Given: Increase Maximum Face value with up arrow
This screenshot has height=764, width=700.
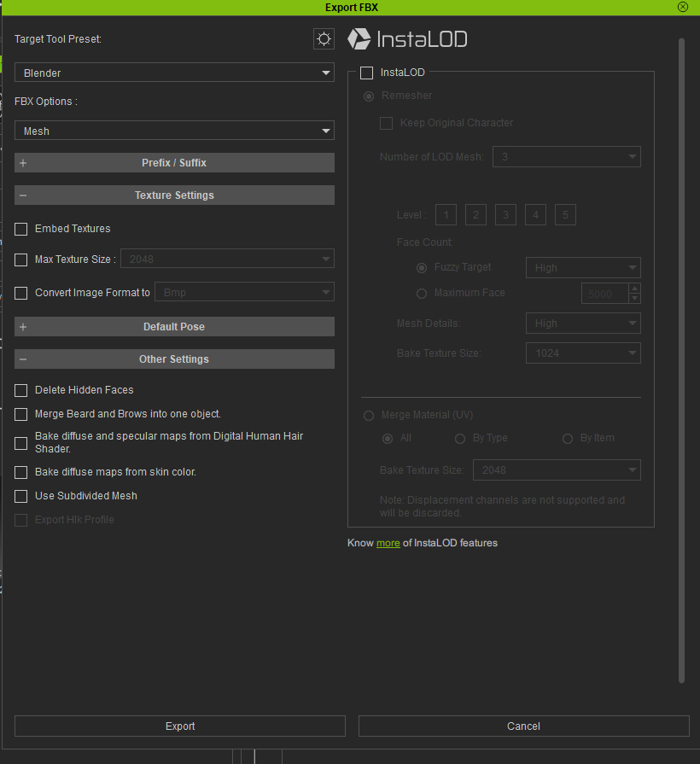Looking at the screenshot, I should (x=634, y=289).
